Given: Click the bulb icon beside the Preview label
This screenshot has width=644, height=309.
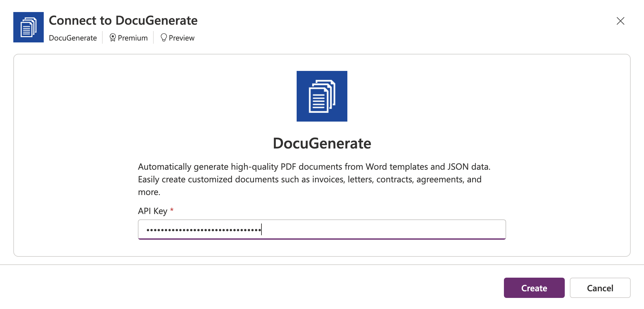Looking at the screenshot, I should [x=164, y=37].
